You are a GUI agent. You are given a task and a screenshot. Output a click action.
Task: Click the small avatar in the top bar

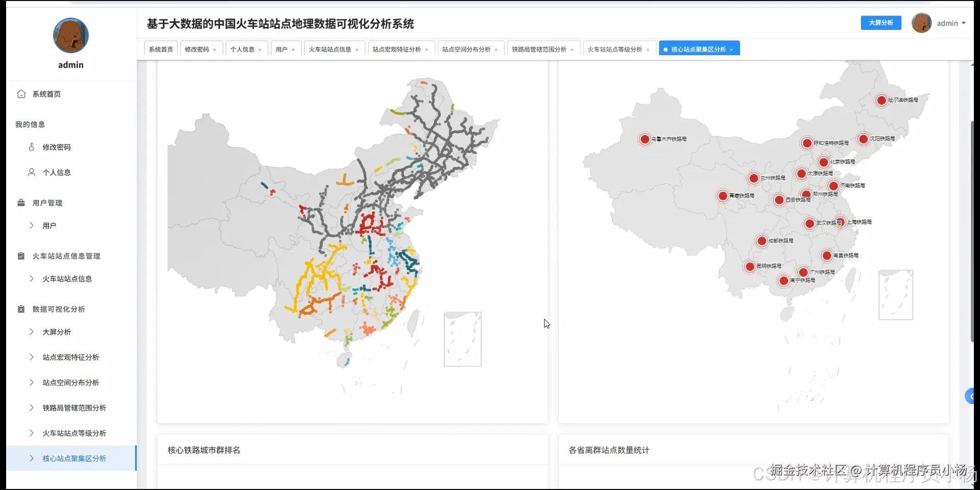[x=921, y=23]
